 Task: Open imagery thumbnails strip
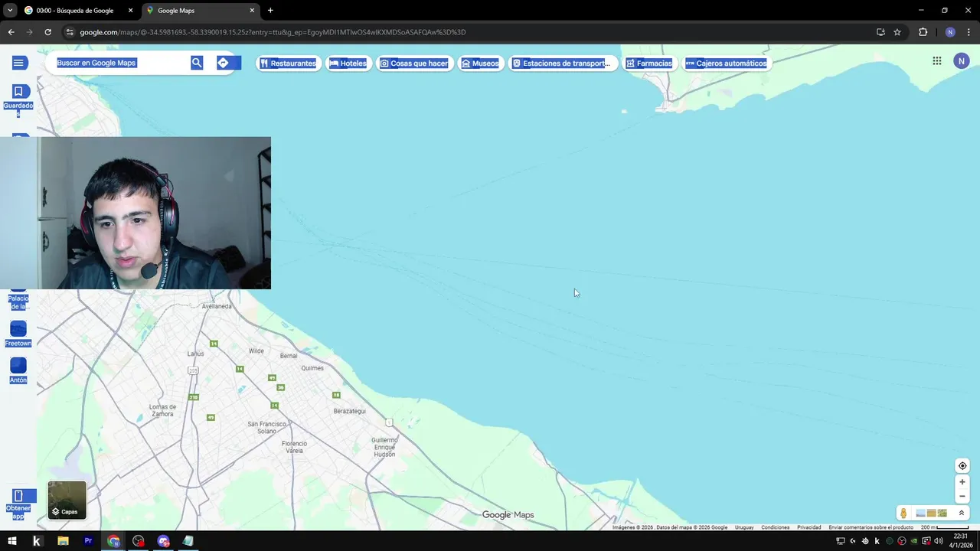(932, 513)
